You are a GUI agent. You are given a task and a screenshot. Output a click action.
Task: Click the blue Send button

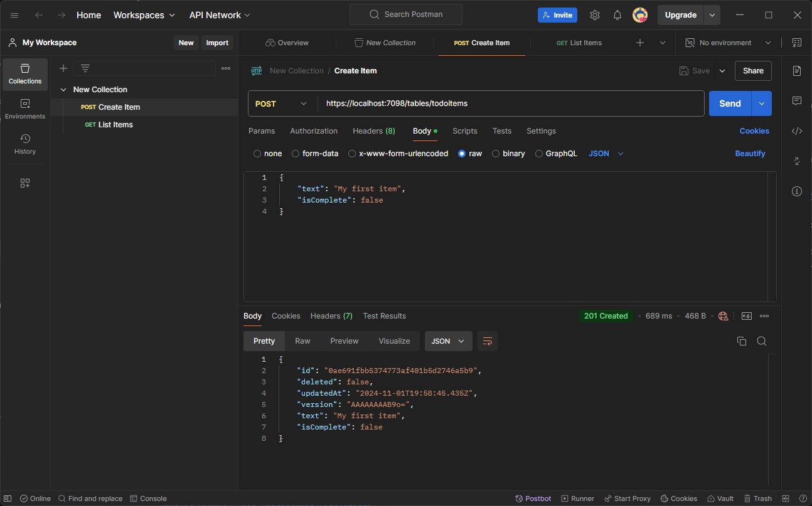730,103
